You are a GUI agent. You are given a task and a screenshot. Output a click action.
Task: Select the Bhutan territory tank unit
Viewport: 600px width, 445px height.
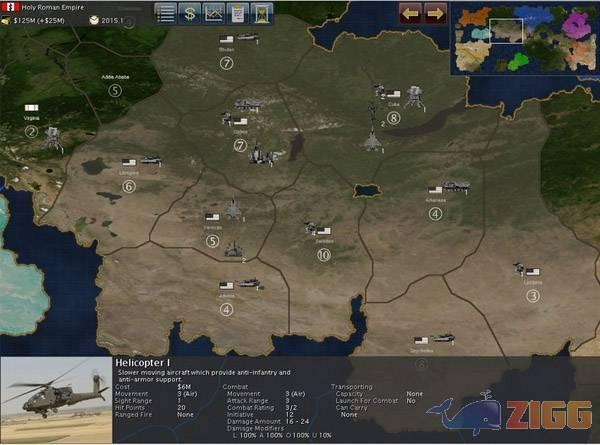tap(246, 39)
